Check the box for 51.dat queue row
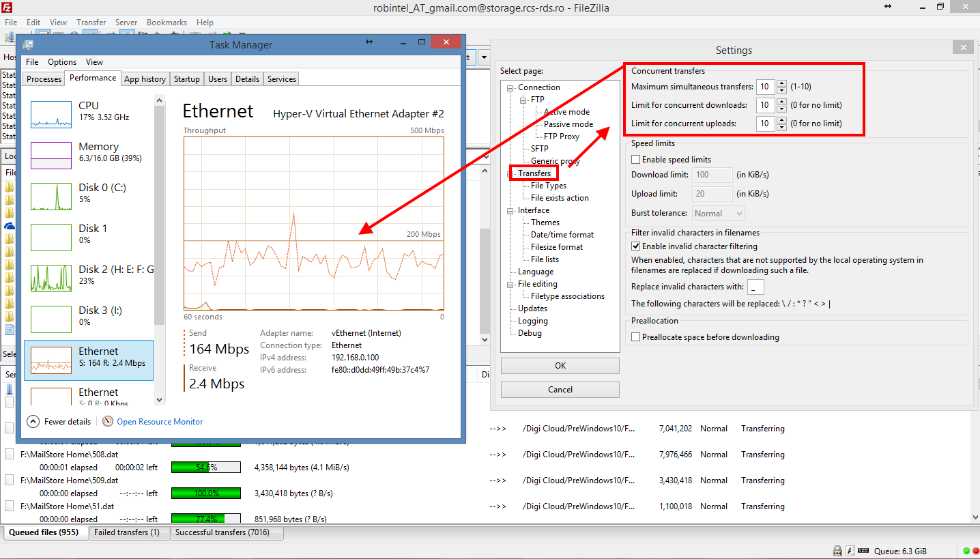Image resolution: width=980 pixels, height=559 pixels. [x=10, y=506]
